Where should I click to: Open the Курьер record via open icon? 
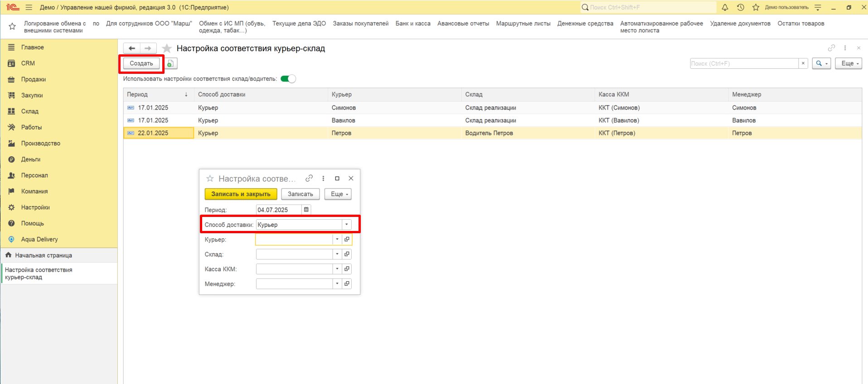point(347,240)
